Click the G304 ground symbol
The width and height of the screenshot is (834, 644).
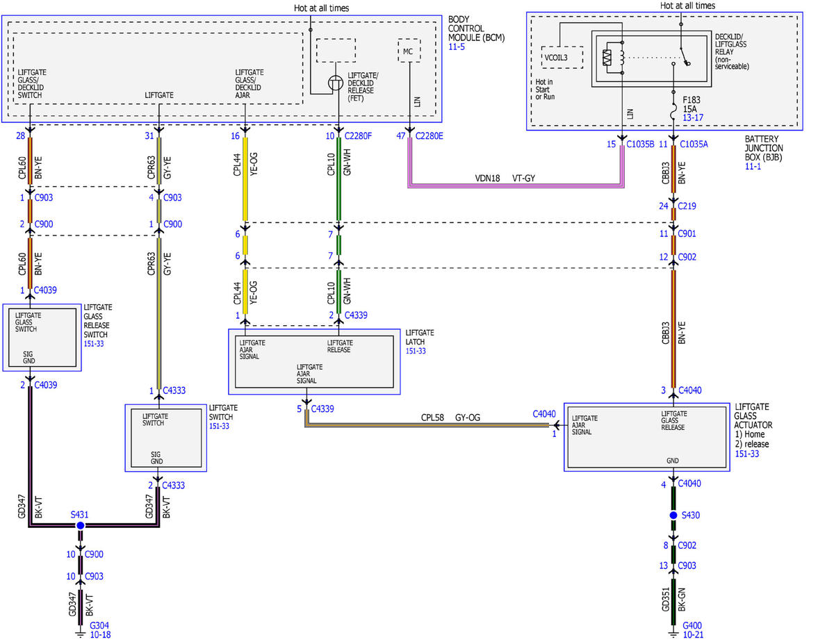tap(80, 633)
